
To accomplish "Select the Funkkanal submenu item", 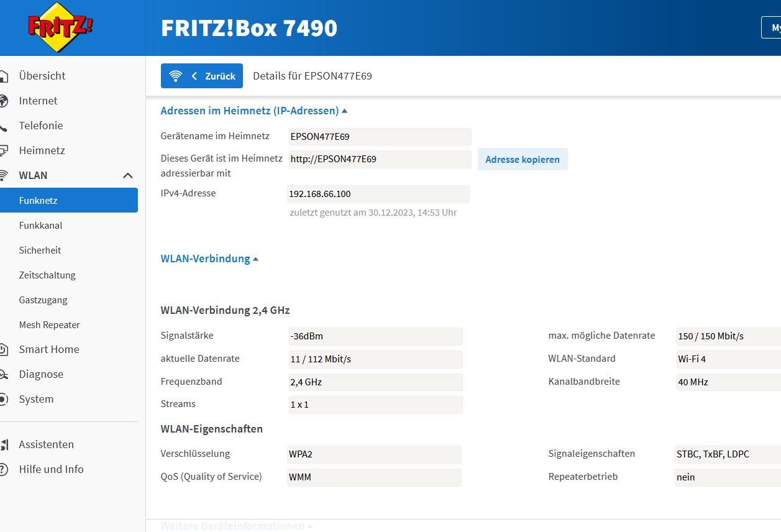I will coord(40,225).
